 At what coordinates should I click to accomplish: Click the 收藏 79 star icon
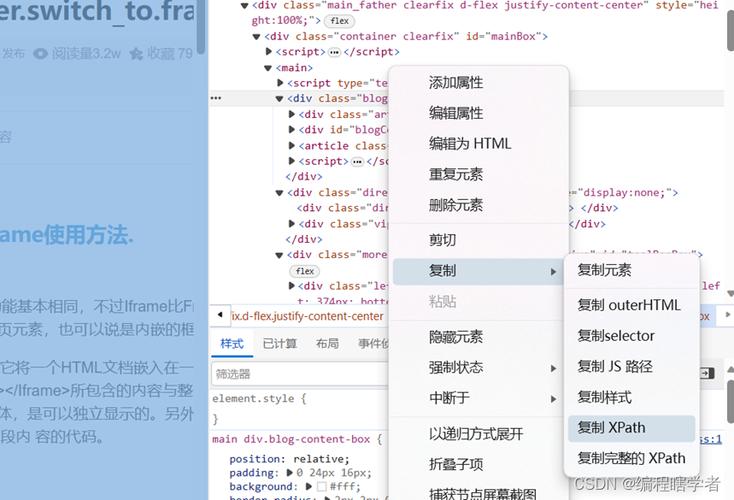click(136, 54)
